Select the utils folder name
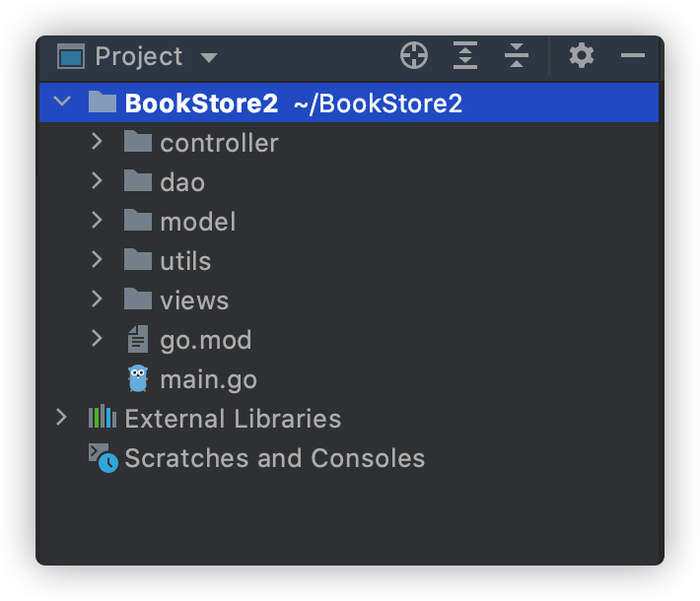The image size is (700, 601). tap(185, 261)
